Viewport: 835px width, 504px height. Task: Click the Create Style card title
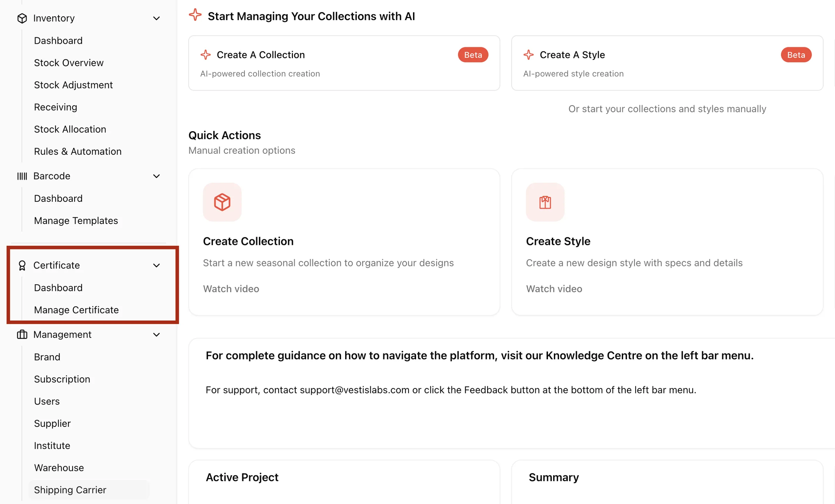(558, 241)
